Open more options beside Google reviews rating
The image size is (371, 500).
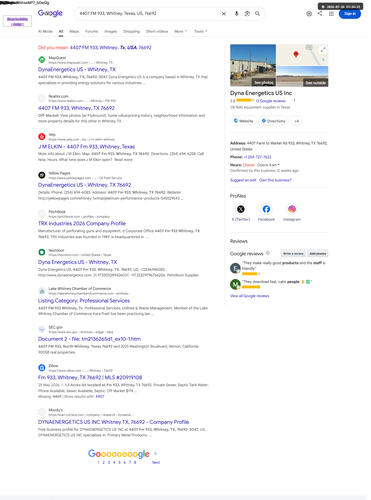tap(294, 100)
